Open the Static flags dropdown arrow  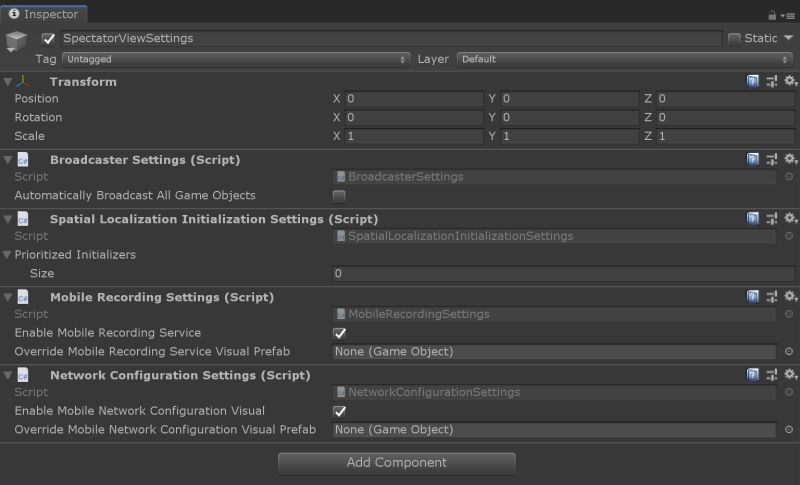[x=788, y=38]
